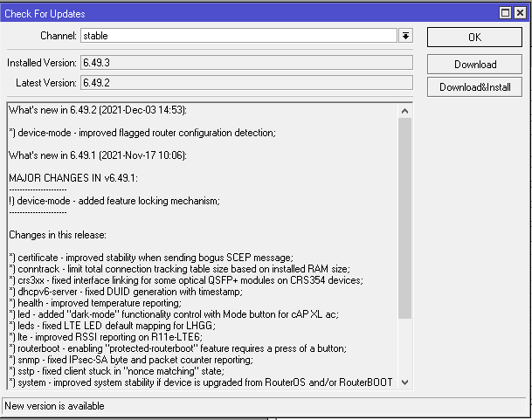Click the sstp nonce matching state line
Image resolution: width=532 pixels, height=420 pixels.
[116, 371]
